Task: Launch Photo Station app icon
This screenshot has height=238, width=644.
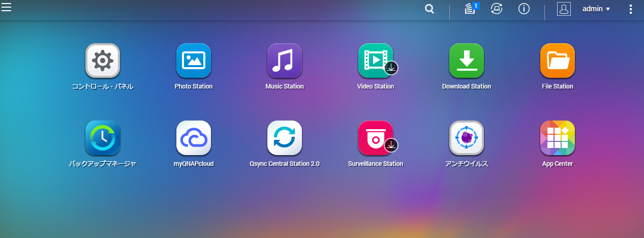Action: [194, 61]
